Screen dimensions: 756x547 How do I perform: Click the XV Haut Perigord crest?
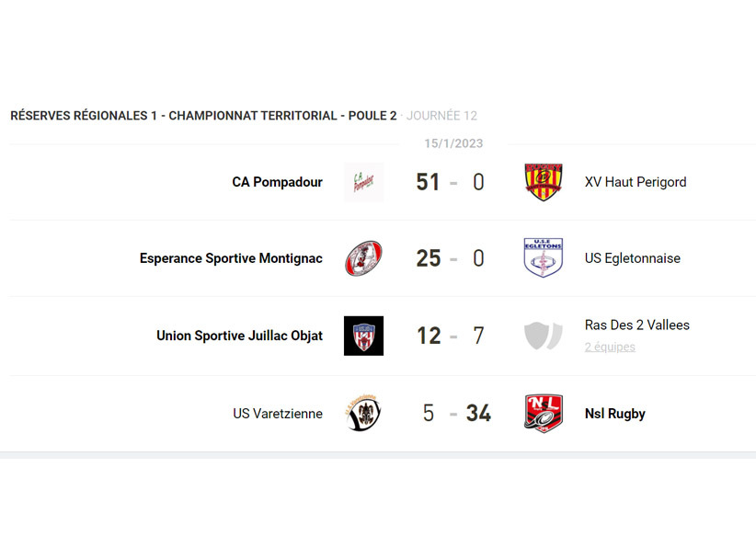[x=543, y=182]
